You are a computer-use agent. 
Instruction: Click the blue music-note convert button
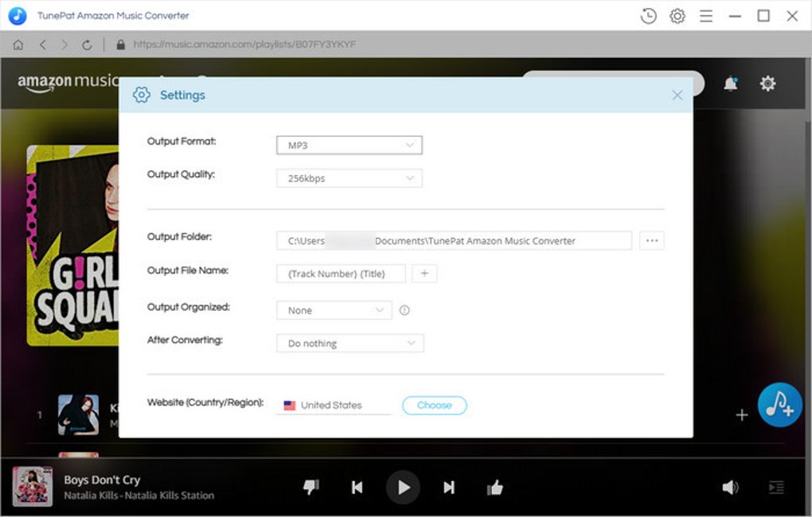[779, 405]
